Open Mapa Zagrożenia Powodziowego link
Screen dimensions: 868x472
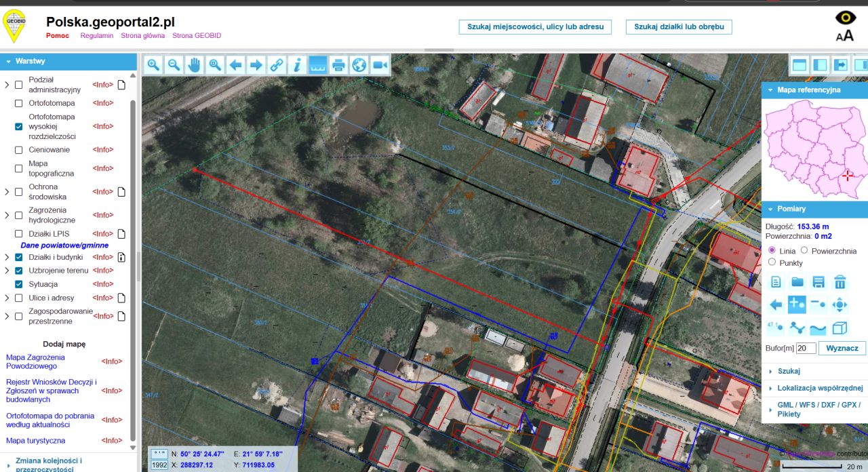(35, 361)
